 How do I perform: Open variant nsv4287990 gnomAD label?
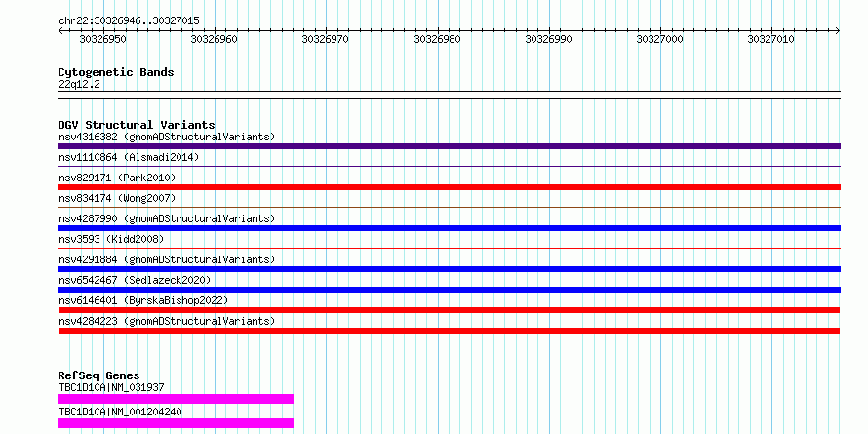click(167, 218)
